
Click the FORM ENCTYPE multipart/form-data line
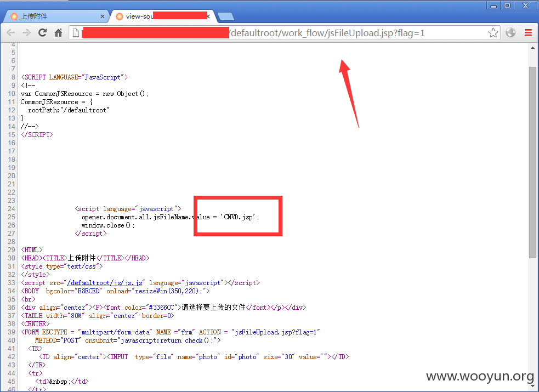[x=170, y=332]
